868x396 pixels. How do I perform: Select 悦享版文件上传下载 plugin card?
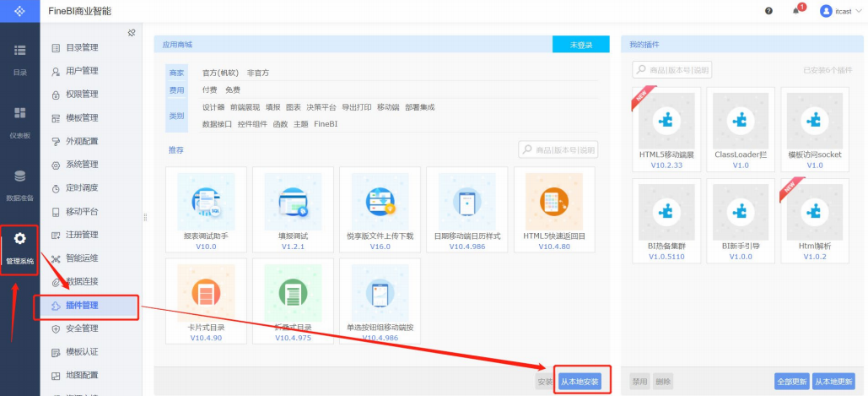(x=380, y=209)
